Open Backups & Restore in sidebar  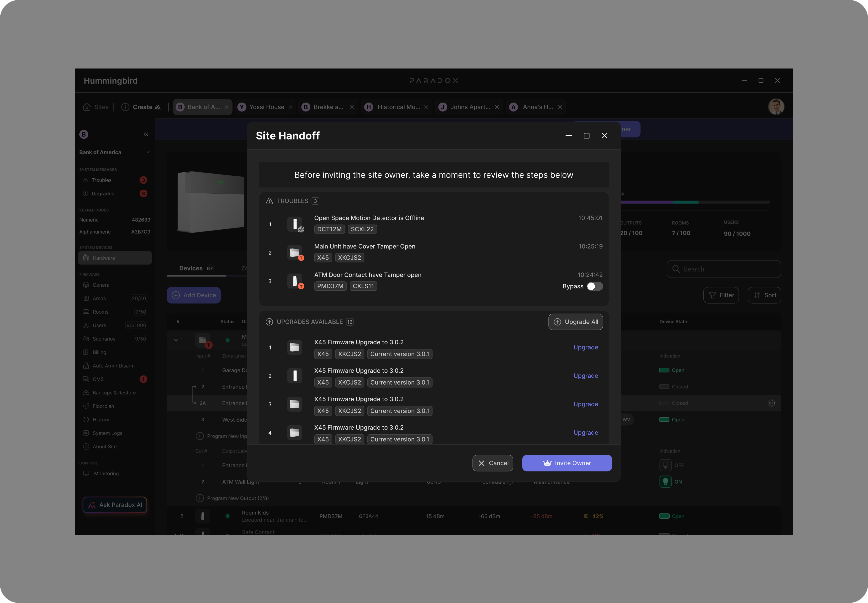[114, 392]
